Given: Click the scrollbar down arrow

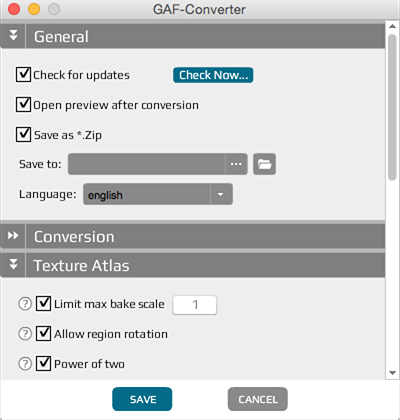Looking at the screenshot, I should [x=392, y=373].
